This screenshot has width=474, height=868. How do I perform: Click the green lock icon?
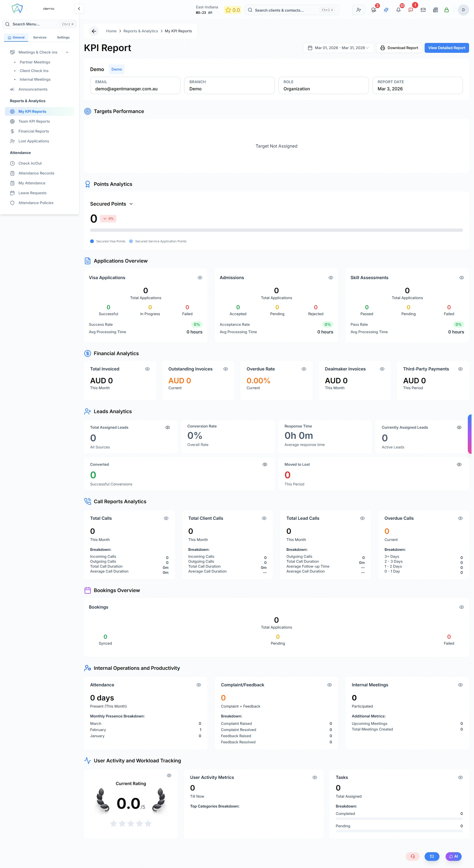click(x=446, y=10)
